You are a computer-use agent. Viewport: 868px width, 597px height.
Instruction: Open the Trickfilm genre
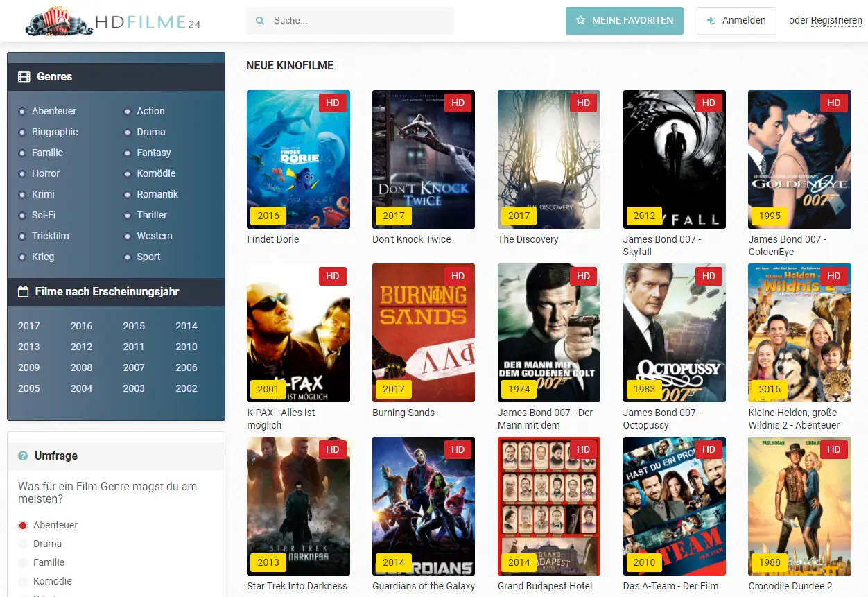click(51, 236)
